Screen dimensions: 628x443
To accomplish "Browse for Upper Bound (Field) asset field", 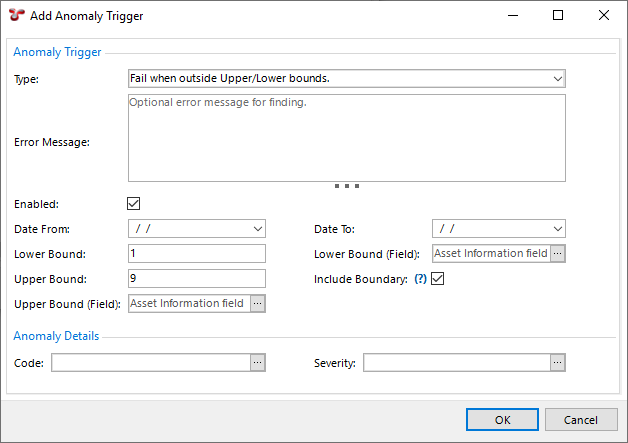I will tap(258, 303).
